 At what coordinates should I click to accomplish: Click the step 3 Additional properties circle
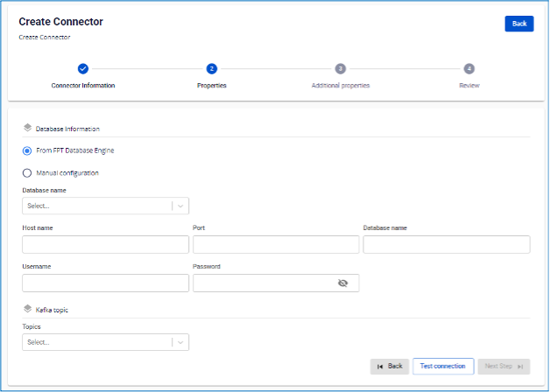[x=340, y=69]
